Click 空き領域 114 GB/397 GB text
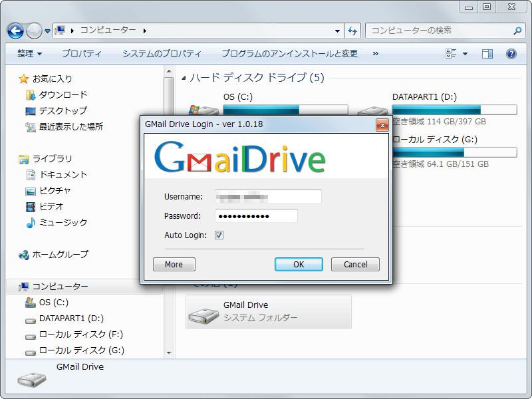532x399 pixels. pyautogui.click(x=439, y=122)
